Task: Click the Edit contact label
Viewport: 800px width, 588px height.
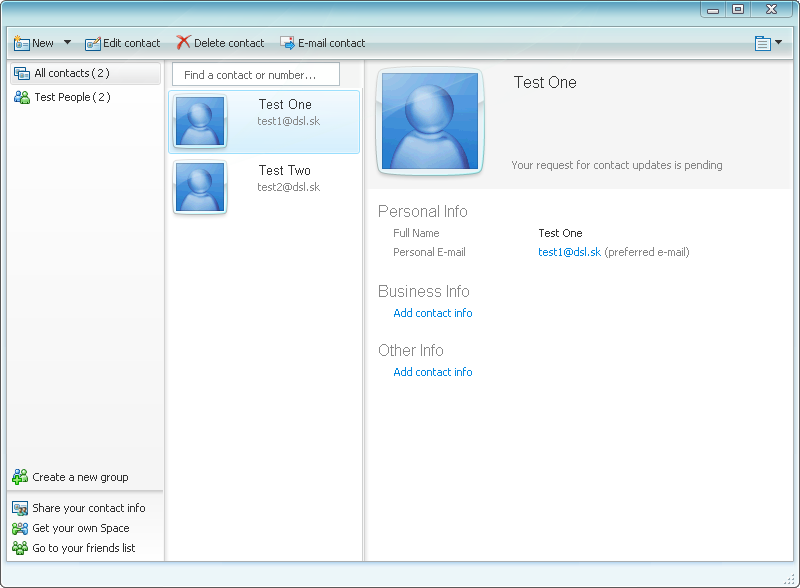Action: [132, 43]
